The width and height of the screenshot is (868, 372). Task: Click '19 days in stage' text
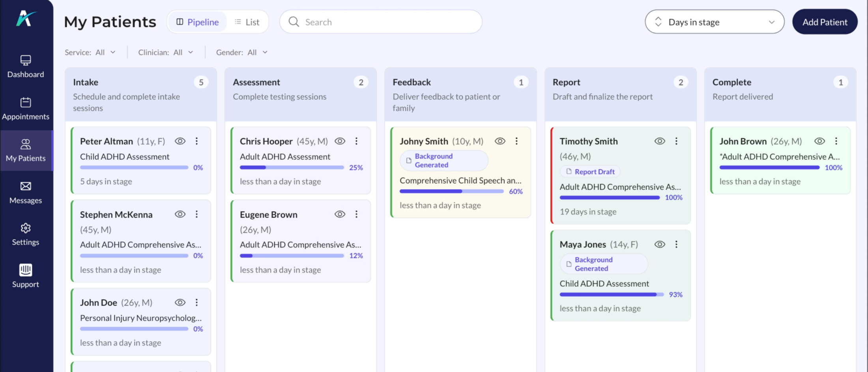point(588,212)
